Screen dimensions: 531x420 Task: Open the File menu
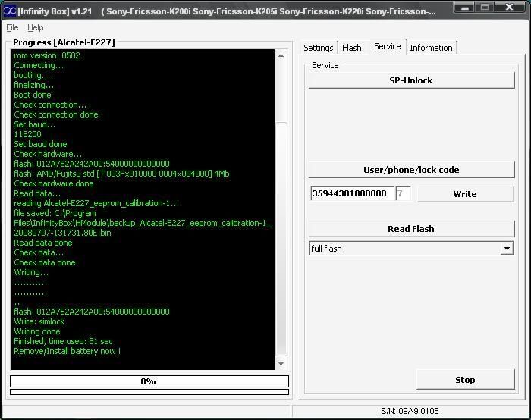click(12, 28)
